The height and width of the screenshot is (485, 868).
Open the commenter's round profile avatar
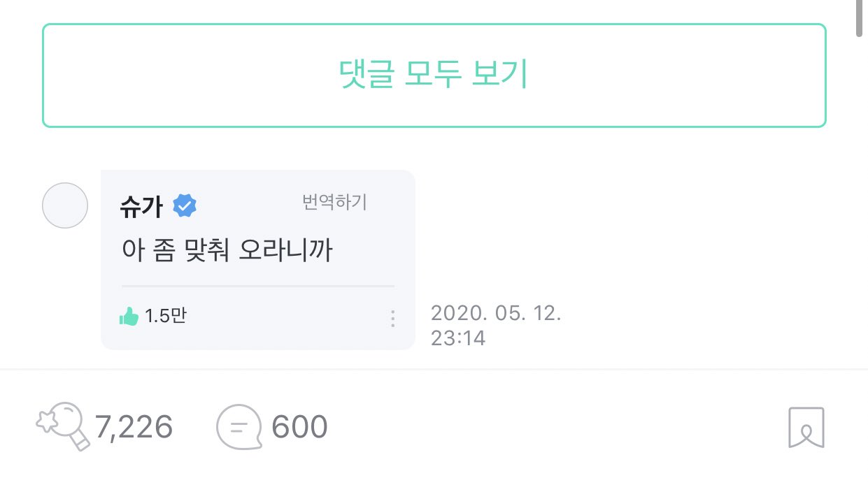65,205
